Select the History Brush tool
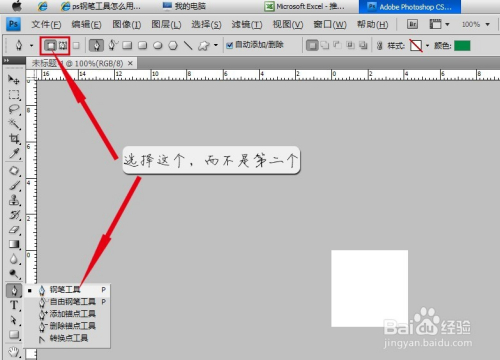 coord(14,215)
